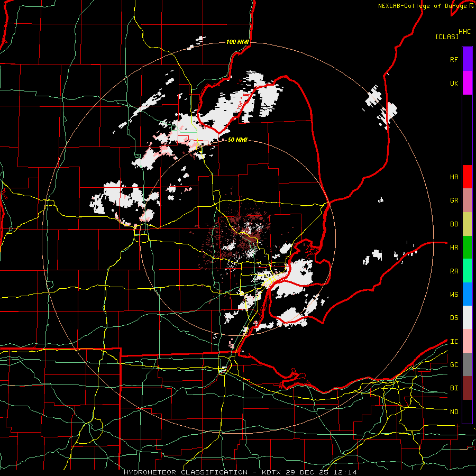Click the "DS" legend label

(x=454, y=318)
